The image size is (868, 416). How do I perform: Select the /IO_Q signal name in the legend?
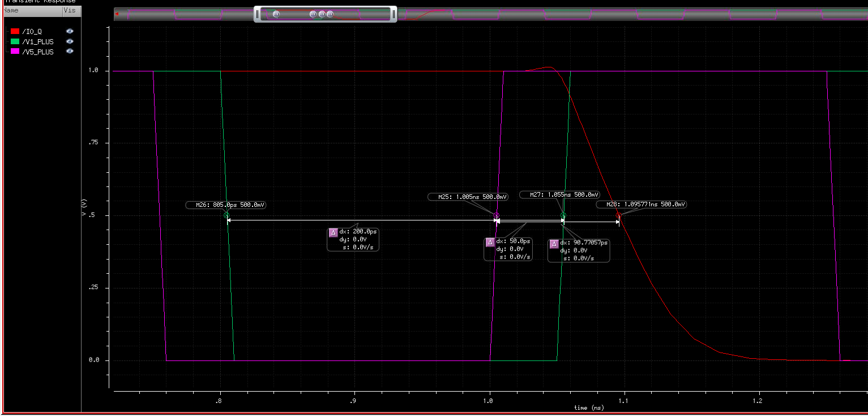[x=32, y=32]
